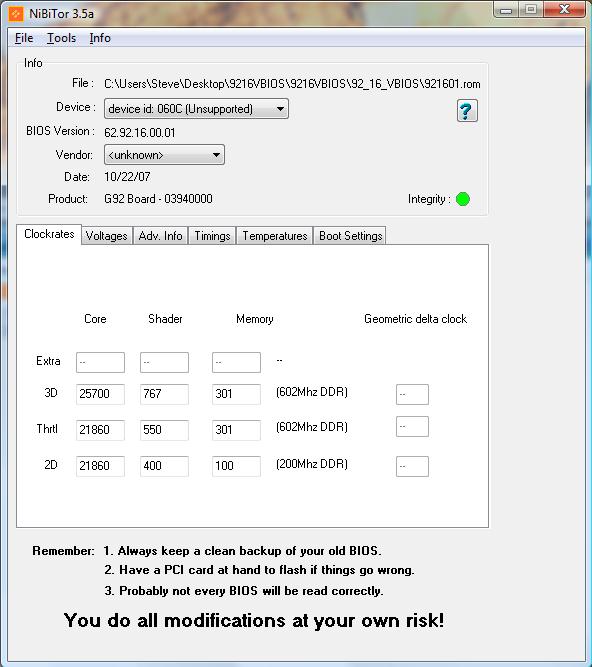Click the Thrtl Geometric delta clock field
Screen dimensions: 592x667
pyautogui.click(x=412, y=427)
